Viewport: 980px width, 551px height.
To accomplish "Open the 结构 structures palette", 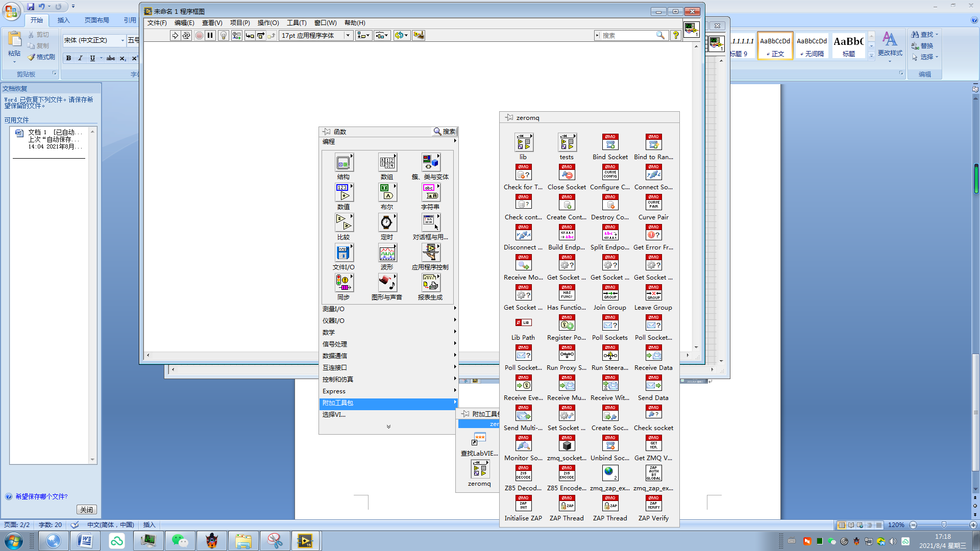I will [344, 162].
